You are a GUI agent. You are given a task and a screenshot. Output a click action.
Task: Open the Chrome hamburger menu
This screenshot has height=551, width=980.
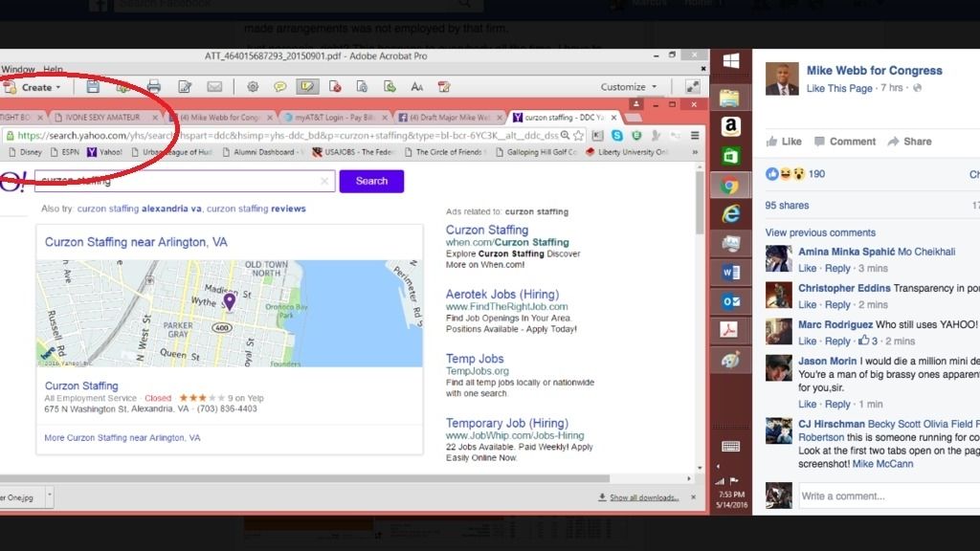[695, 135]
